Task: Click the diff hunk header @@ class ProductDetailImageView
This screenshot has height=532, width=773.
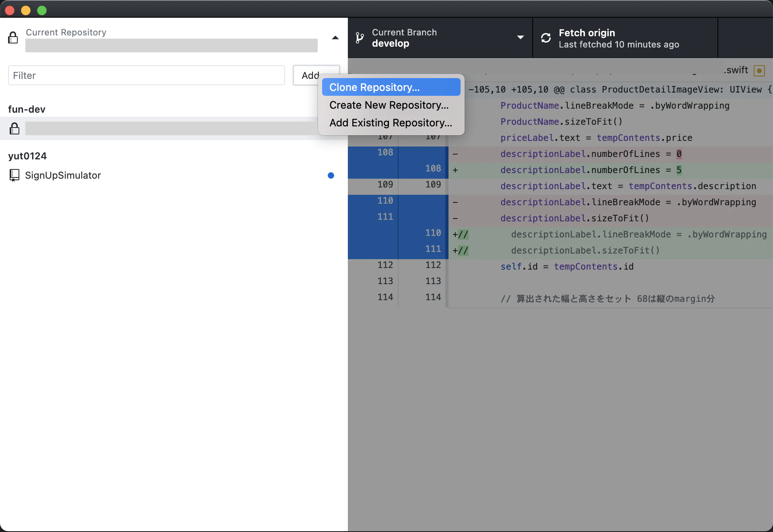Action: (x=619, y=89)
